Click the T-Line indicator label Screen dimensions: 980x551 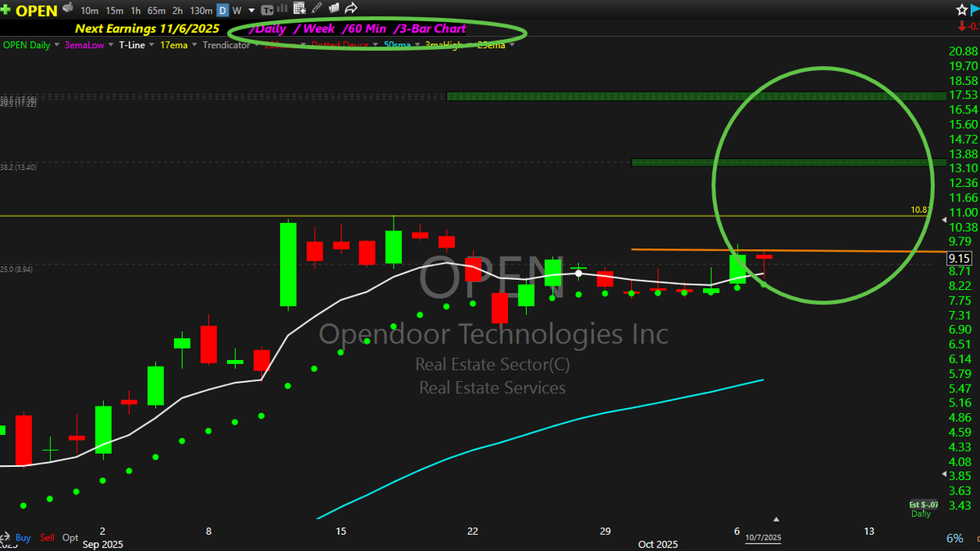click(131, 45)
